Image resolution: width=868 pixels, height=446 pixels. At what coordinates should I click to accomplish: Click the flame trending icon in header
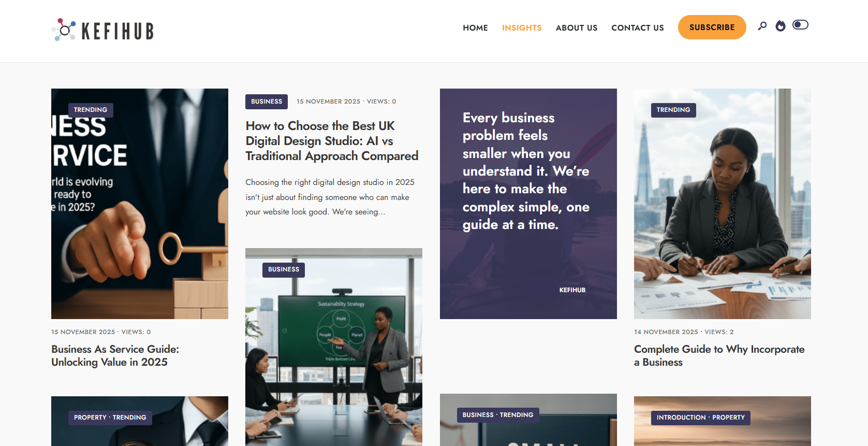pyautogui.click(x=781, y=26)
